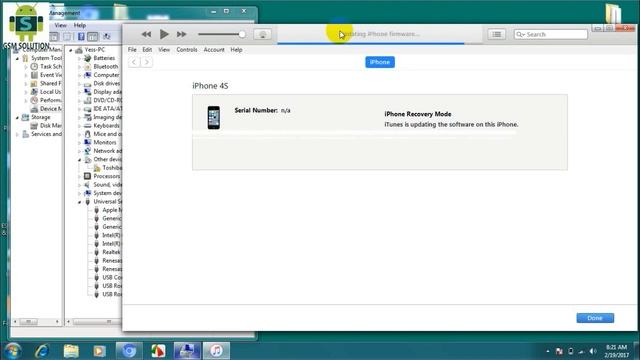This screenshot has width=640, height=360.
Task: Open the iTunes Help menu
Action: [236, 49]
